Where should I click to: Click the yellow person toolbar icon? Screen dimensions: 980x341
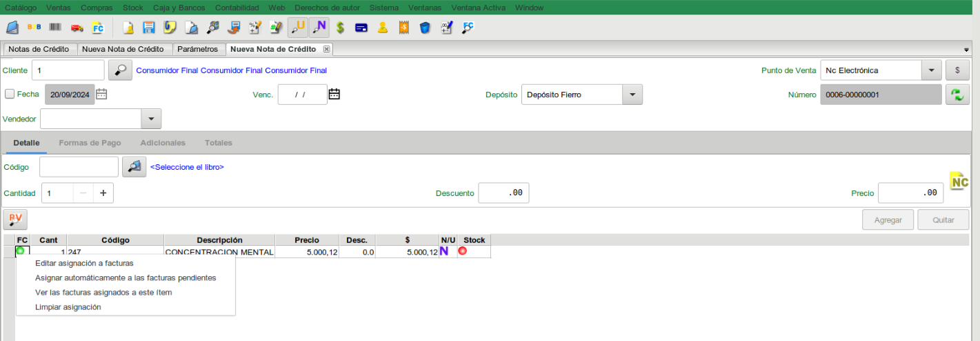(x=383, y=28)
